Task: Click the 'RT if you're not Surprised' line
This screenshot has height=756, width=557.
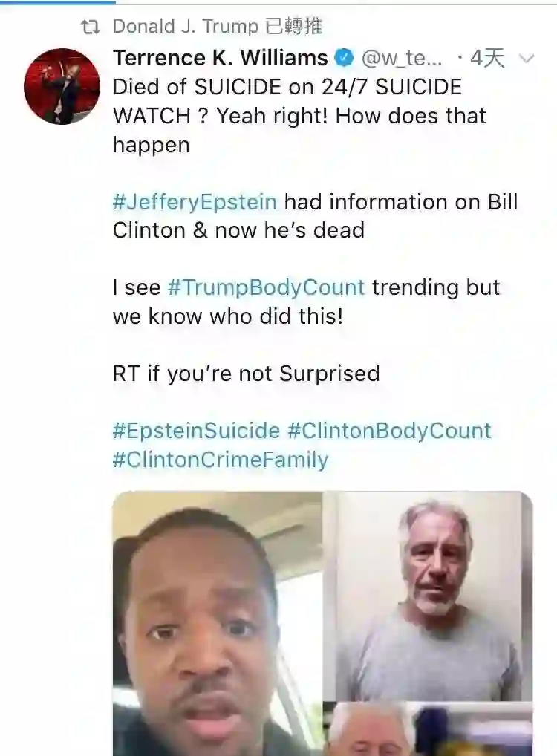Action: click(247, 374)
